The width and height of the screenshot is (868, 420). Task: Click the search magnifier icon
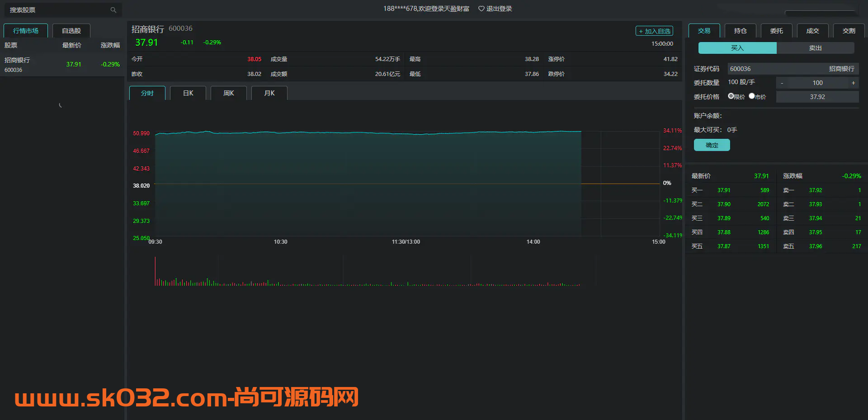(113, 10)
